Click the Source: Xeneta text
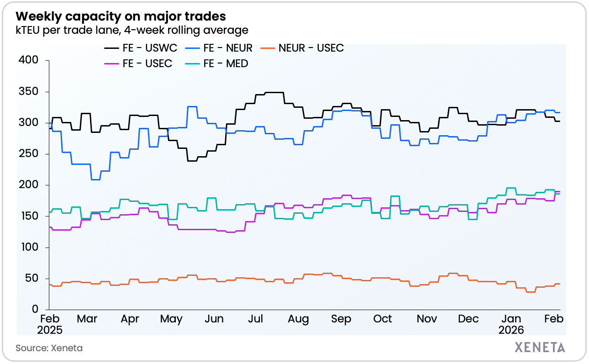 49,348
